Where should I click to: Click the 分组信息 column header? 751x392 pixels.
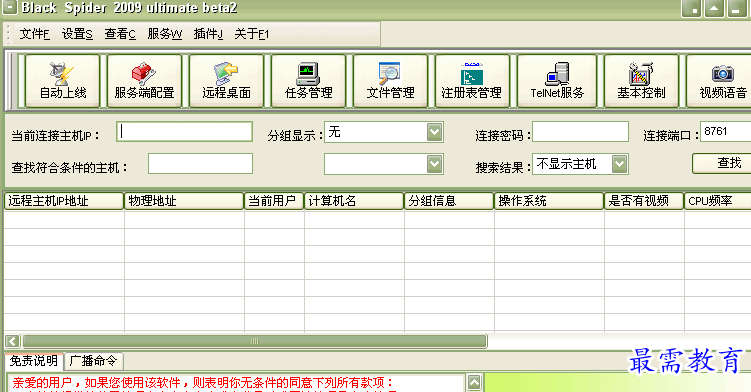click(x=449, y=201)
